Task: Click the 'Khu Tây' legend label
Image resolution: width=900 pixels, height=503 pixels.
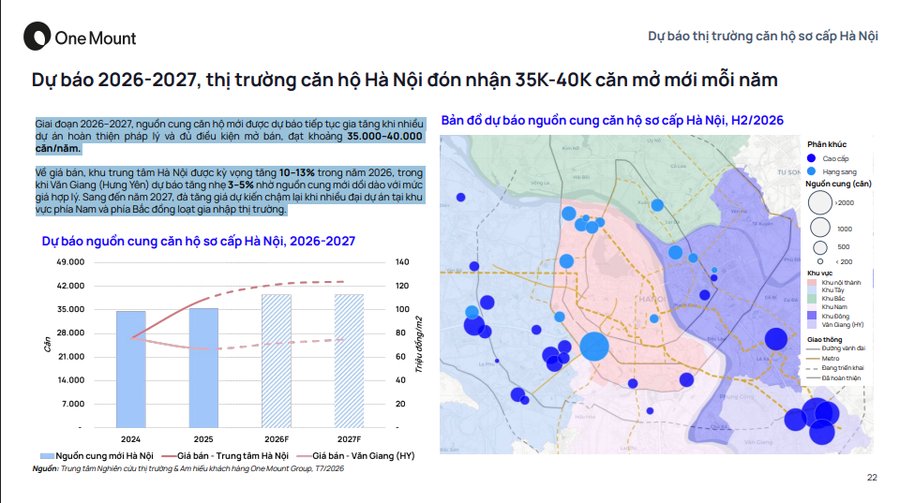Action: click(x=833, y=291)
